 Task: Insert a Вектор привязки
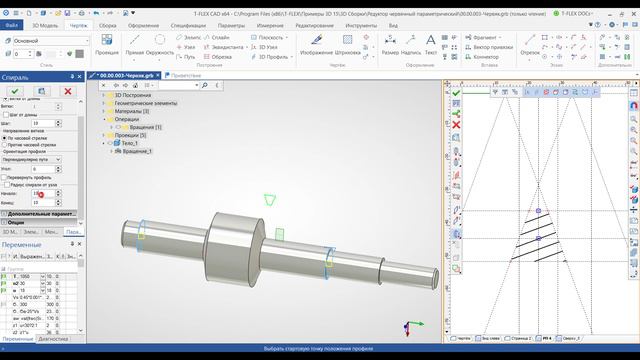pos(489,47)
